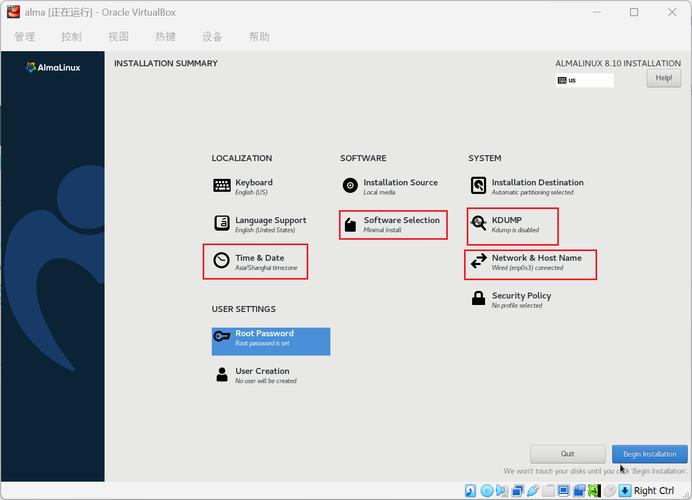The image size is (692, 500).
Task: Select the 'us' keyboard layout indicator
Action: 584,80
